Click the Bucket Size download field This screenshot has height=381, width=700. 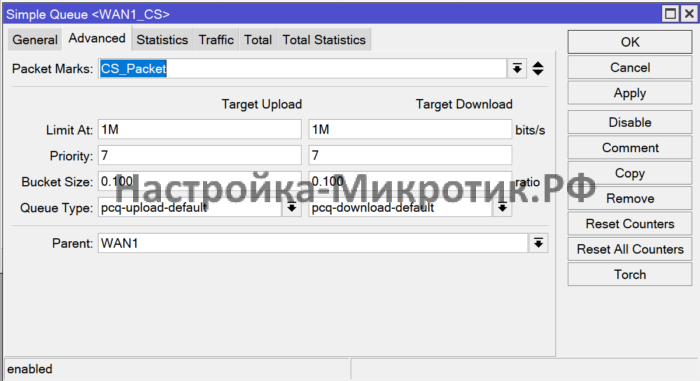(x=410, y=181)
